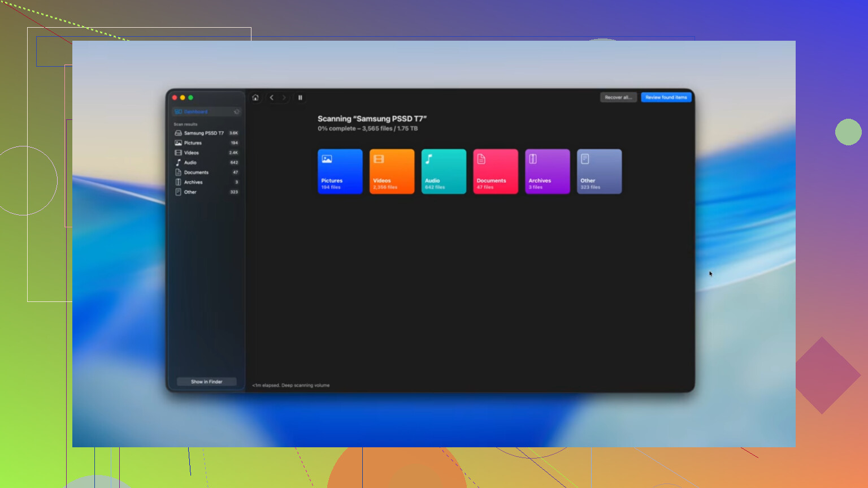Click Show in Finder button
Image resolution: width=868 pixels, height=488 pixels.
pos(206,382)
